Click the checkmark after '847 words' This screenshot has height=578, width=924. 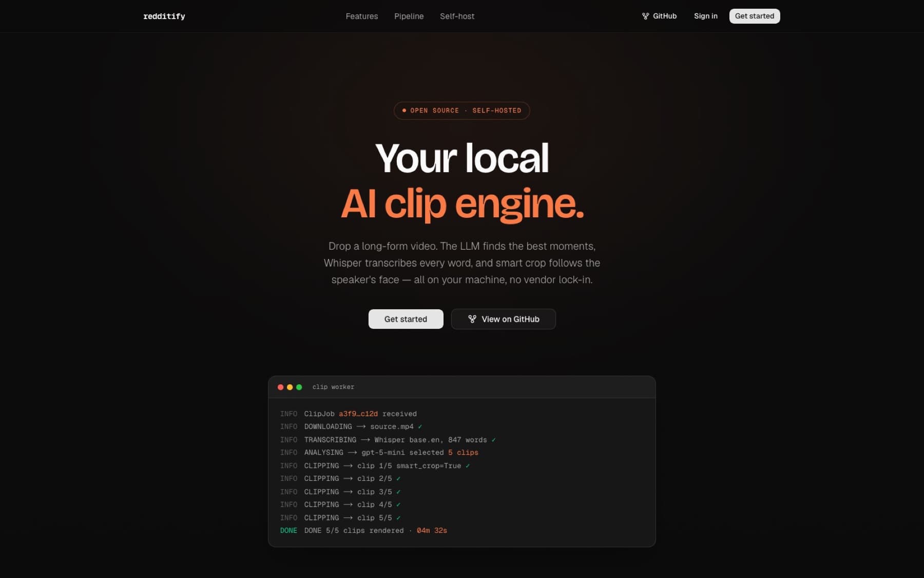coord(494,440)
